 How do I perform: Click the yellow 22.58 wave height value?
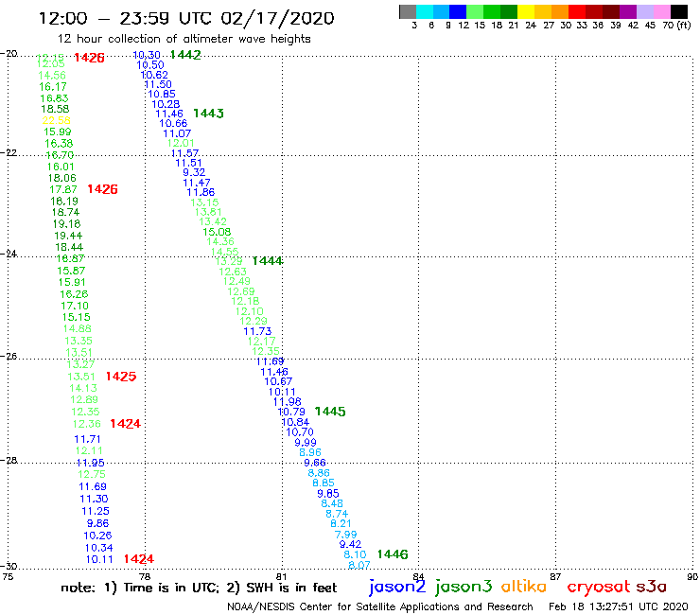[x=56, y=120]
